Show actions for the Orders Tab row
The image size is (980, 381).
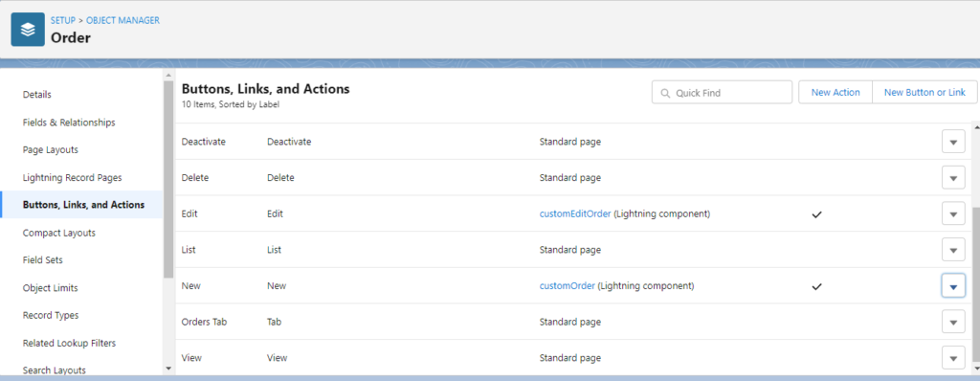(x=953, y=323)
